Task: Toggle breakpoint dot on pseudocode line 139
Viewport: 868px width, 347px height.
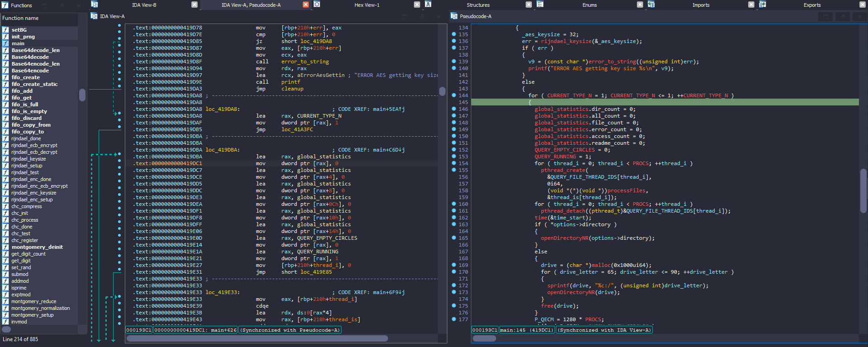Action: 454,62
